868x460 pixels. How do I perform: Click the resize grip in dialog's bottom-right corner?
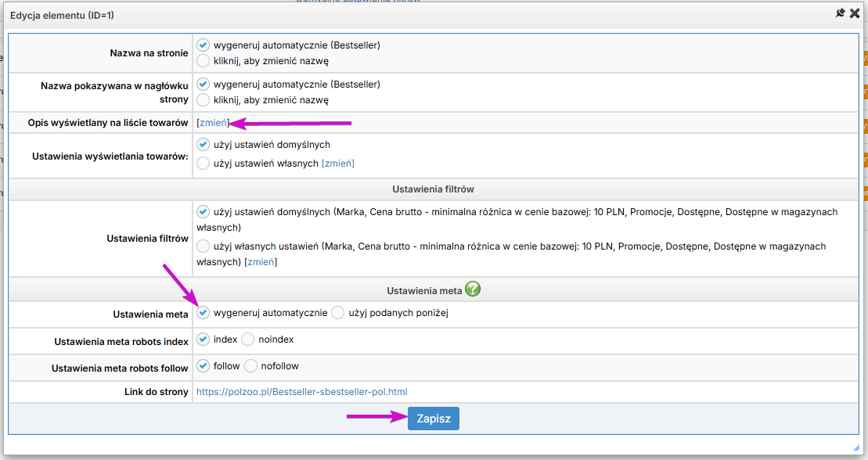click(x=856, y=448)
